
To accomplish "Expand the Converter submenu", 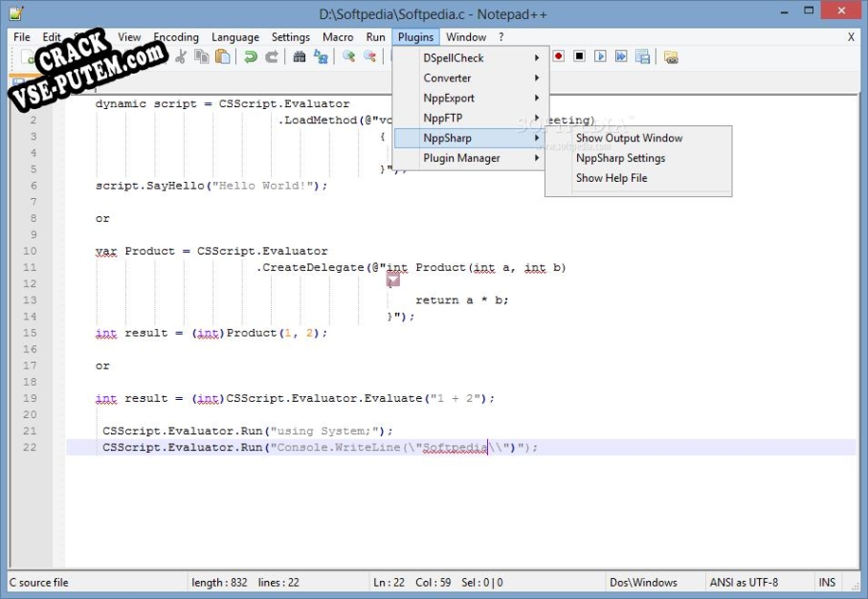I will [x=469, y=78].
